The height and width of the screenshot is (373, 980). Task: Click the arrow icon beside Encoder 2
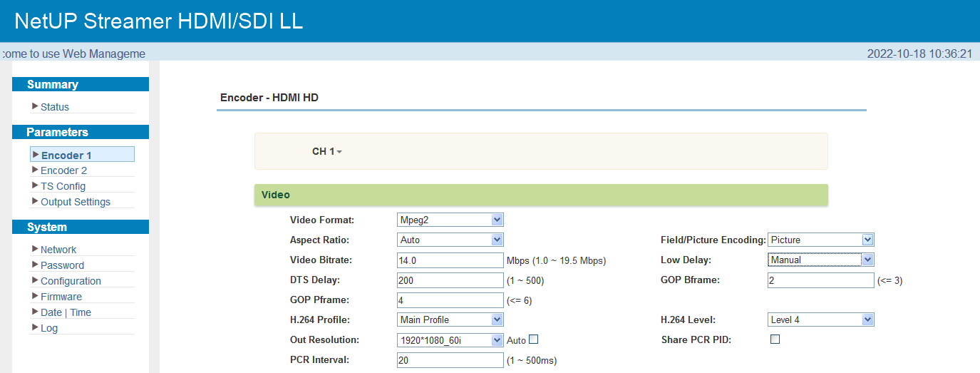tap(35, 170)
